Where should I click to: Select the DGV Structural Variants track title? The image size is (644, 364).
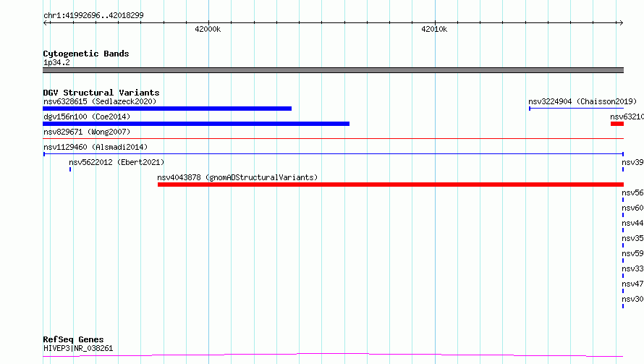(101, 93)
